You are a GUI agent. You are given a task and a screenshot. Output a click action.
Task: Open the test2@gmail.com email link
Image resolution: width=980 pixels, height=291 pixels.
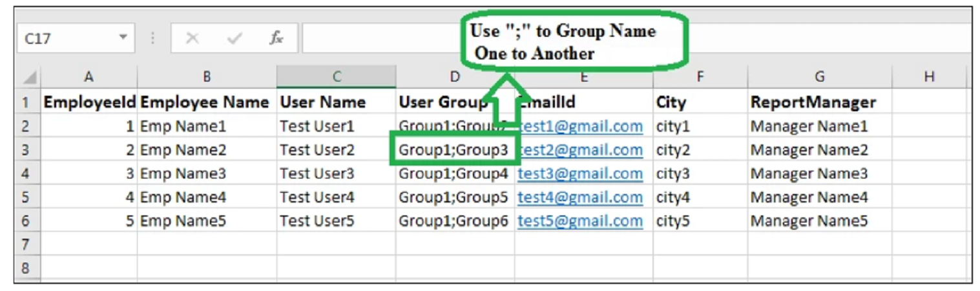pos(580,150)
